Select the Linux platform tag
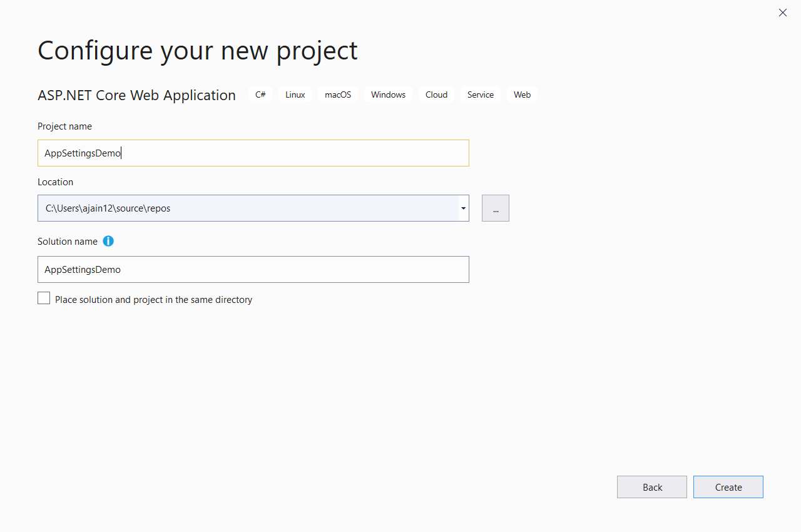Image resolution: width=801 pixels, height=532 pixels. (295, 95)
